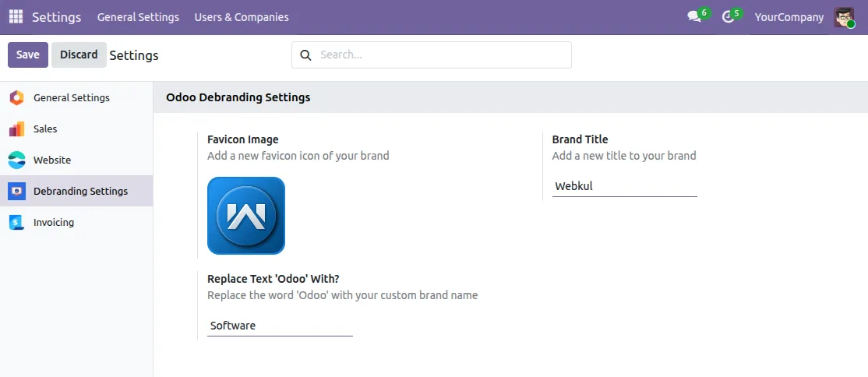Click the Settings app title

click(x=56, y=17)
